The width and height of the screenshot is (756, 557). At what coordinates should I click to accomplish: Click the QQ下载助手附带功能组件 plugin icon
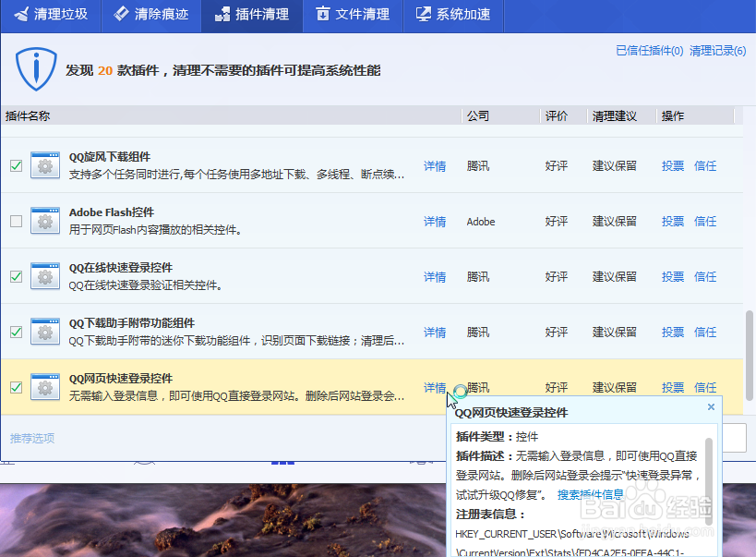45,332
